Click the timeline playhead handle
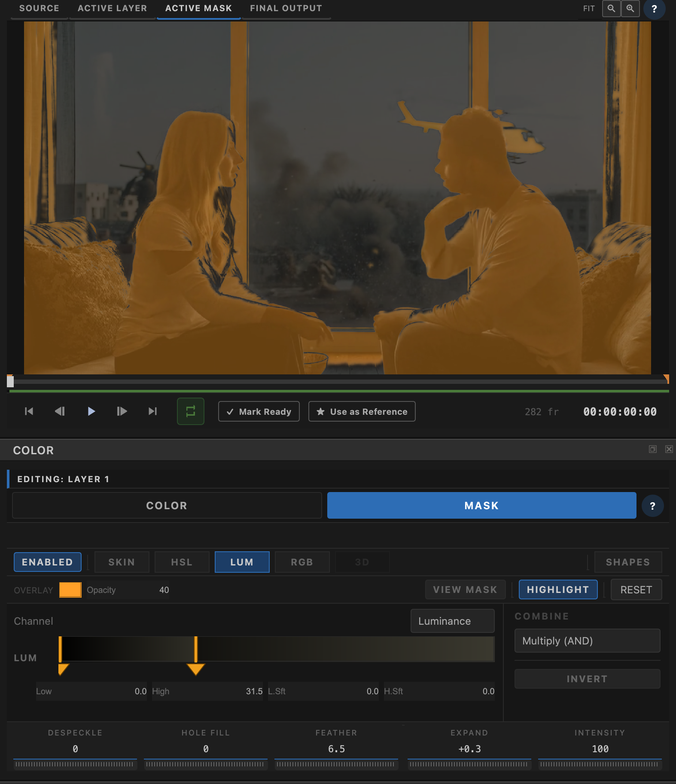676x784 pixels. click(10, 381)
